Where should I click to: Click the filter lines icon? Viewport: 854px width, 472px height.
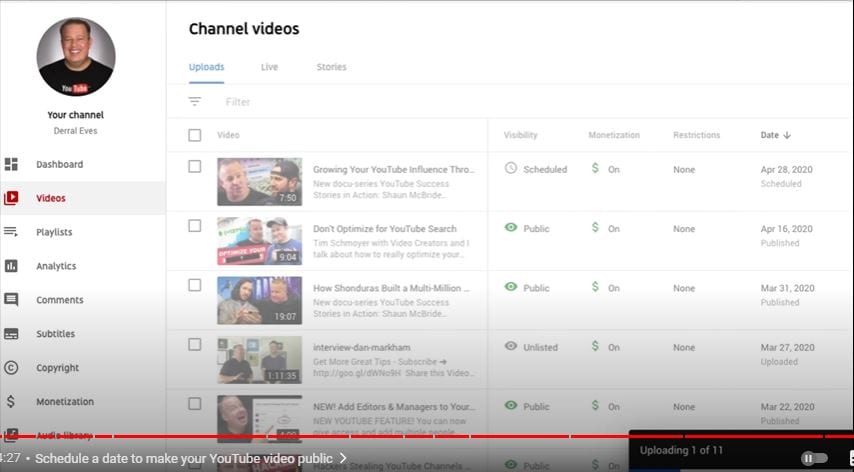(x=194, y=101)
